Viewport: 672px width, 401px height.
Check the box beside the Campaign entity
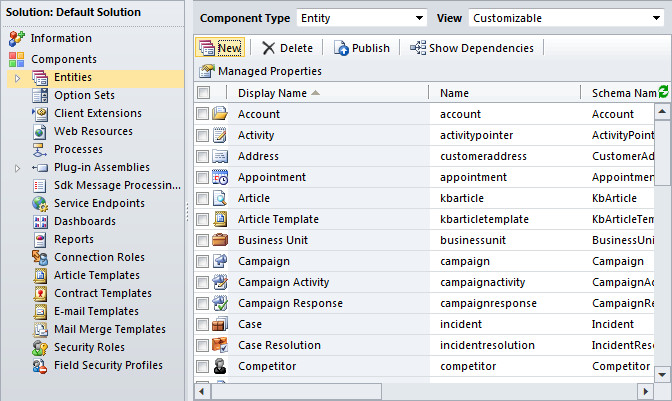tap(203, 261)
